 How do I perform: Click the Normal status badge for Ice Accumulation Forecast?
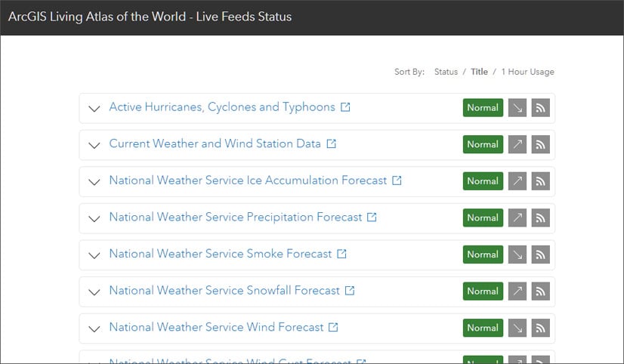[483, 181]
